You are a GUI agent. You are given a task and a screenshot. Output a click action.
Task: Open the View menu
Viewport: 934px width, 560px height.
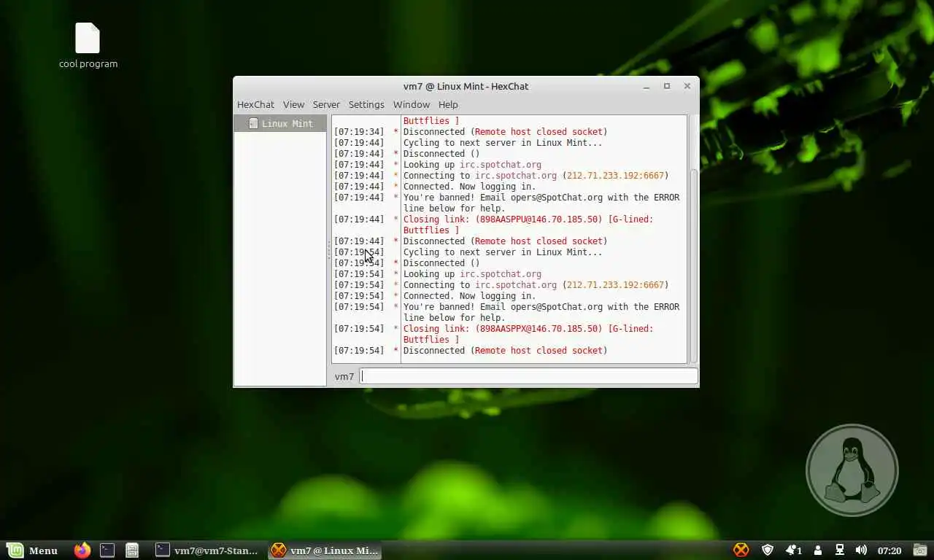[x=293, y=104]
